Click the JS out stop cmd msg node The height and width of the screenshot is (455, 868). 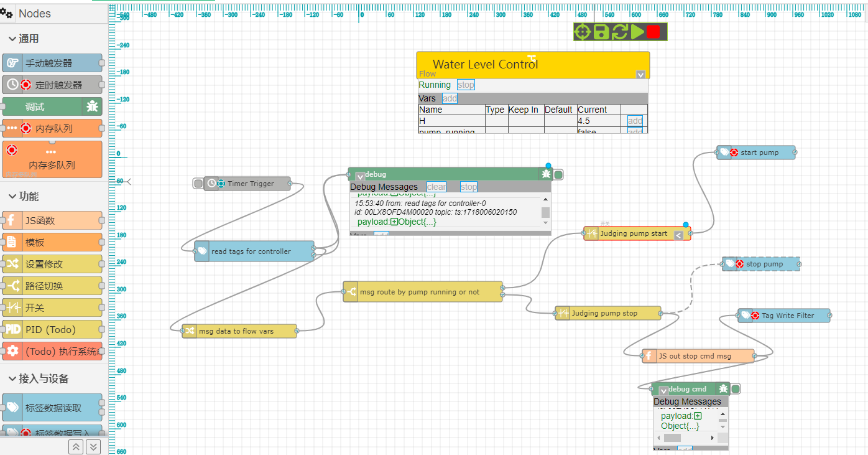698,356
